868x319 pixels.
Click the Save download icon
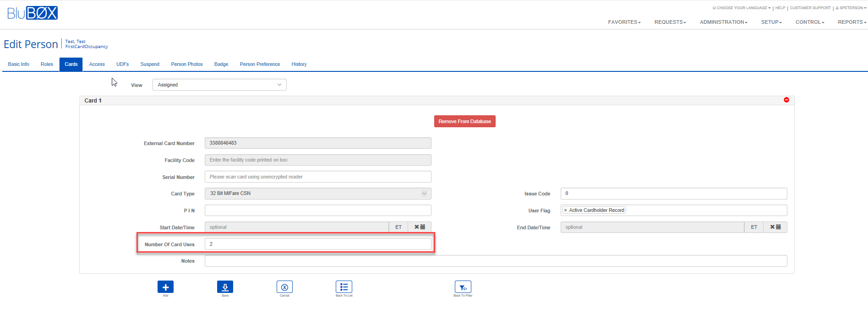tap(225, 287)
